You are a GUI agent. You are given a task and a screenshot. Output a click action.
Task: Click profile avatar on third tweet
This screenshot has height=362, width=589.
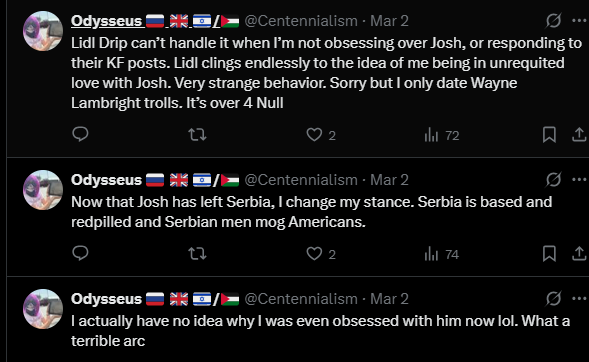click(x=43, y=309)
